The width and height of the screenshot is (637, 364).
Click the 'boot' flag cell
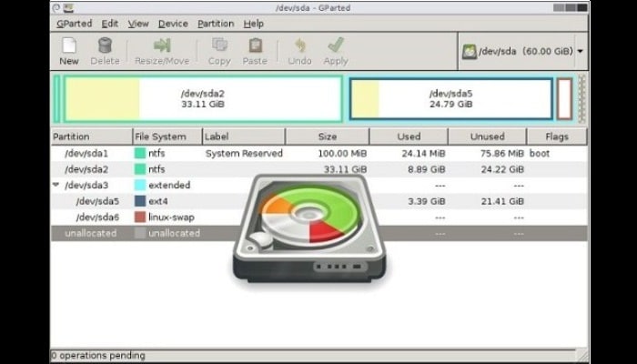(x=540, y=154)
